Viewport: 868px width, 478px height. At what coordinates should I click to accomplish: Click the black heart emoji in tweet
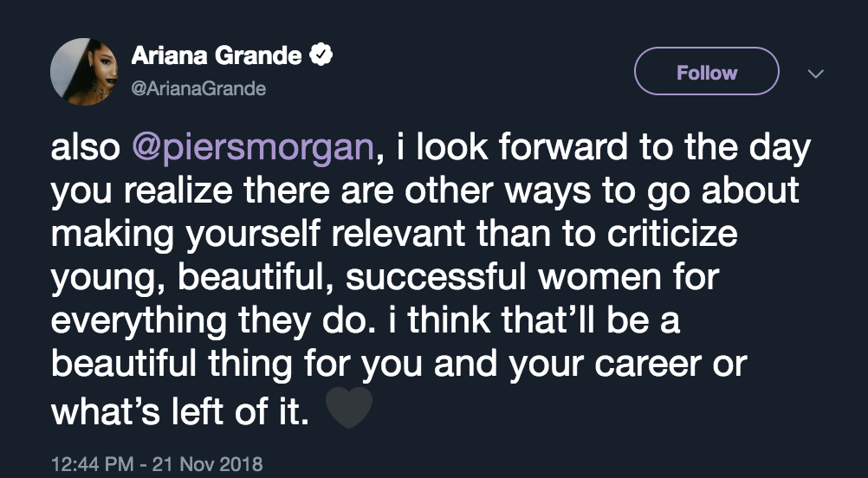(x=349, y=408)
